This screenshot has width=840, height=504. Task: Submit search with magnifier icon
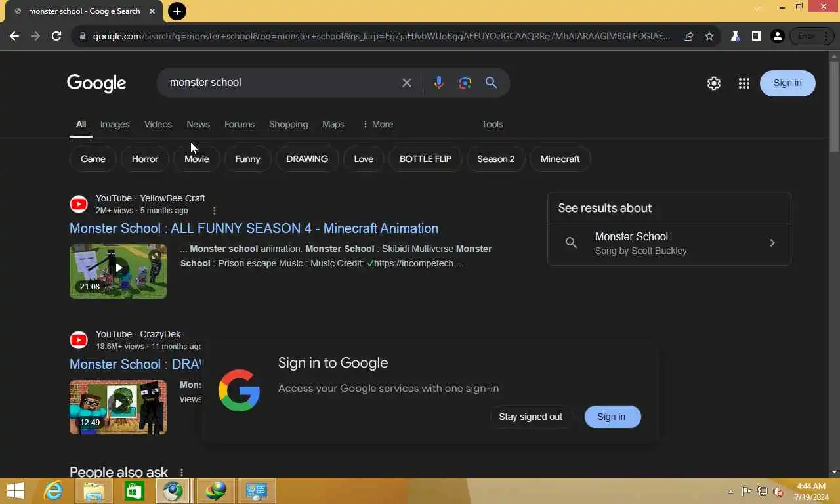click(x=491, y=83)
